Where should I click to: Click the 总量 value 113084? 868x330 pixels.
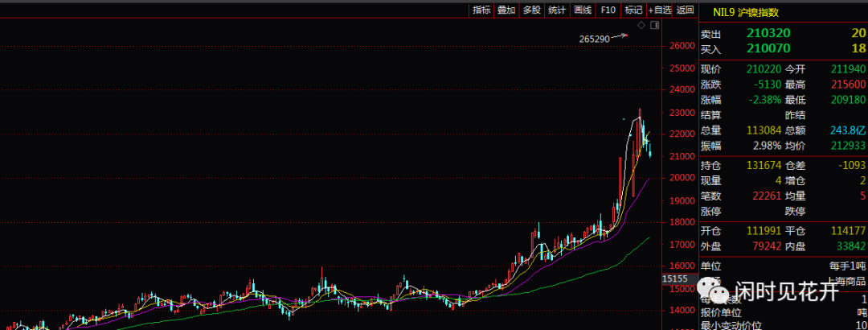[764, 130]
